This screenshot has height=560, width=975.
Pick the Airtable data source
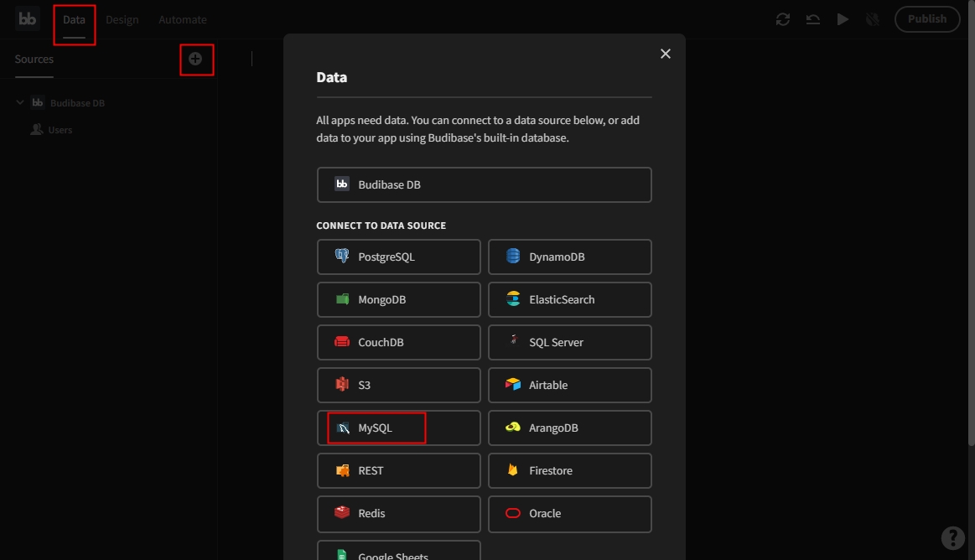click(569, 385)
